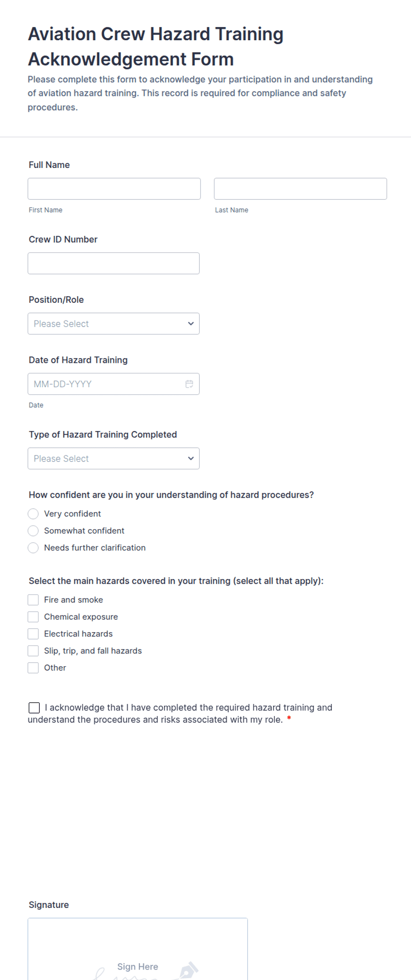
Task: Check 'Electrical hazards' in the hazards list
Action: click(33, 633)
